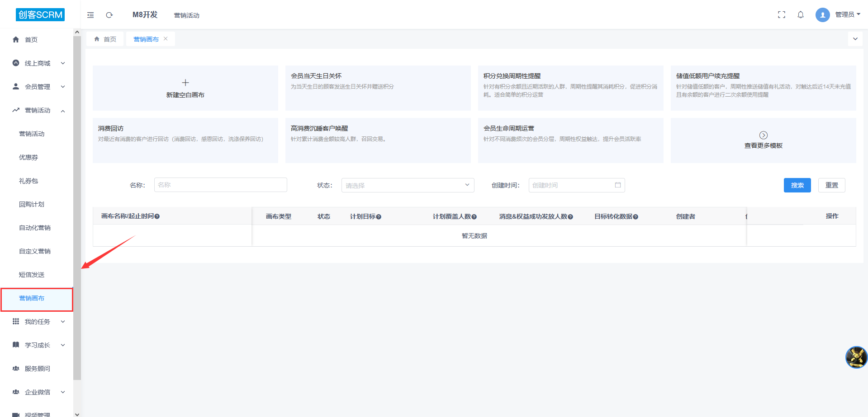Choose the 消费回访 template card
This screenshot has width=868, height=417.
pos(185,141)
